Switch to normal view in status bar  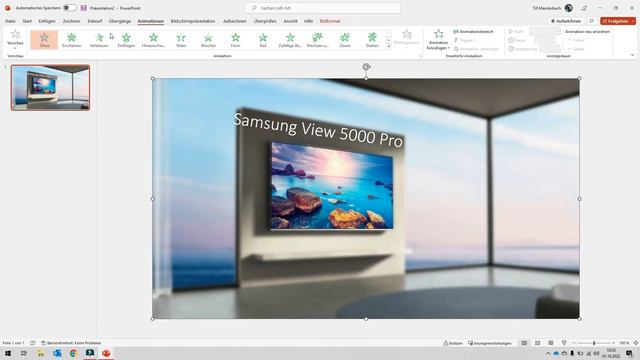coord(524,343)
